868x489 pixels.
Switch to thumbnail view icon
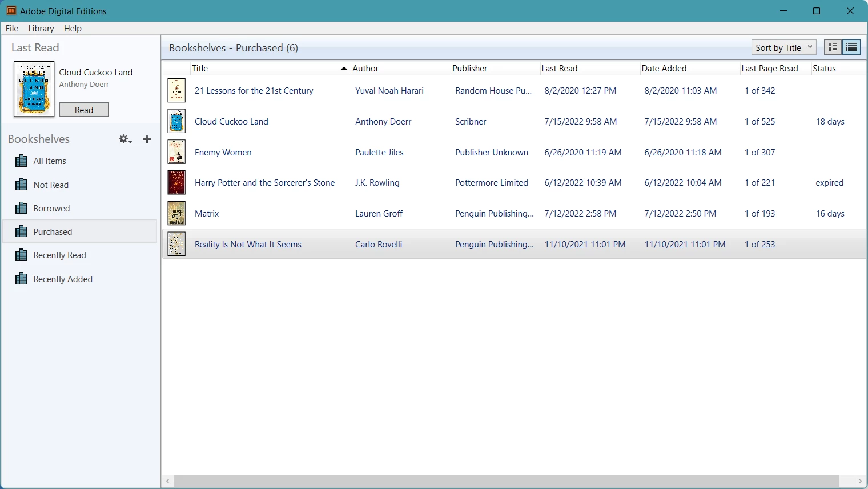(x=833, y=47)
